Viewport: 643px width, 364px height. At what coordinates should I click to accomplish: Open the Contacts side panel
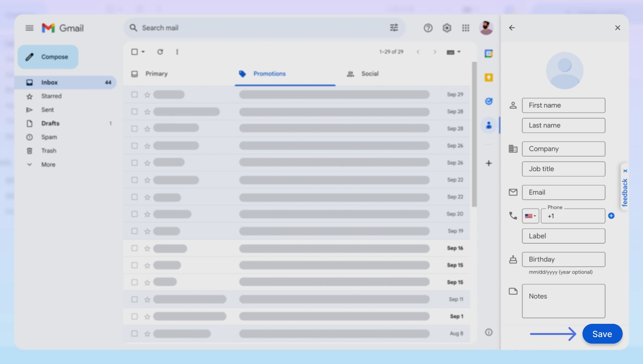(488, 125)
